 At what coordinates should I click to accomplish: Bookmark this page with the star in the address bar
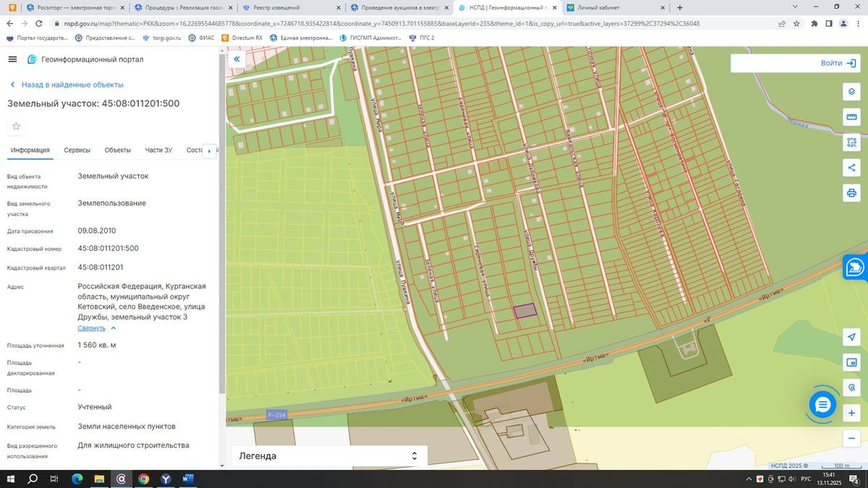click(x=796, y=23)
